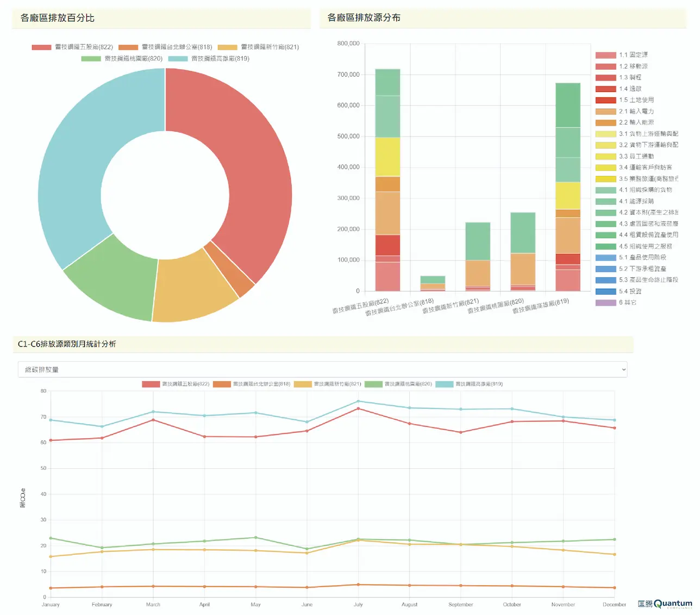Toggle 雷技鋼鐵五股廠(822) in line chart legend
700x615 pixels.
point(176,384)
